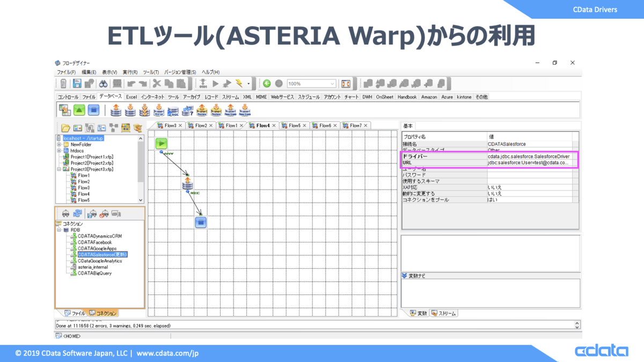Switch to the kintone palette tab

pos(464,97)
